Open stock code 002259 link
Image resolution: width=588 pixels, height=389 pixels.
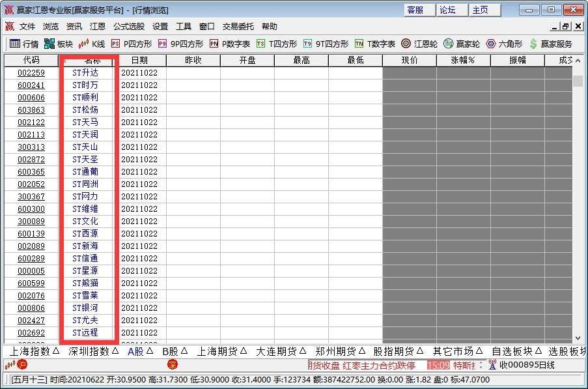(31, 73)
